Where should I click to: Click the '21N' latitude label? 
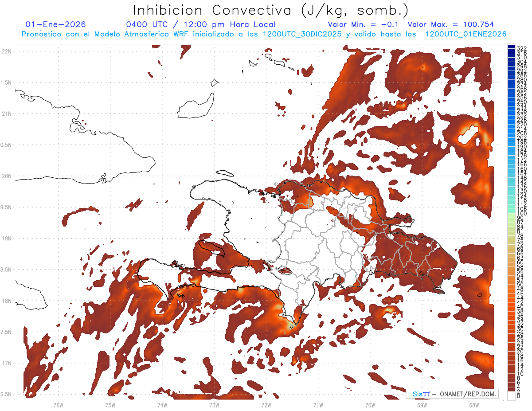pos(7,114)
